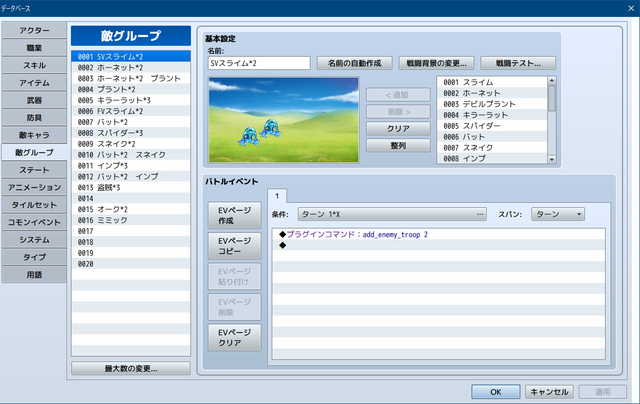Viewport: 640px width, 404px height.
Task: Select enemy 0006 バット in enemy list
Action: 492,137
